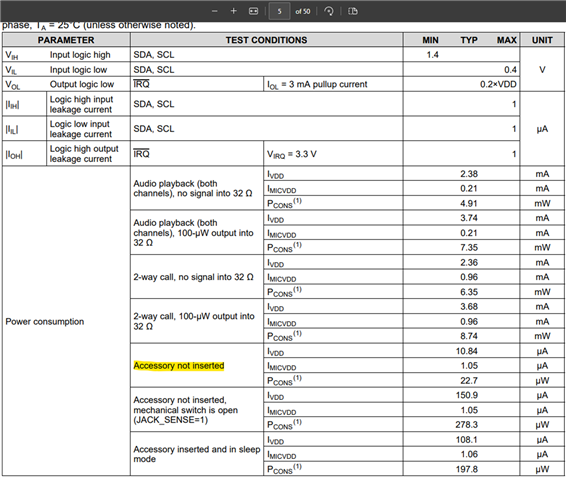The height and width of the screenshot is (480, 566).
Task: Click the 3.74 typical value
Action: tap(469, 218)
